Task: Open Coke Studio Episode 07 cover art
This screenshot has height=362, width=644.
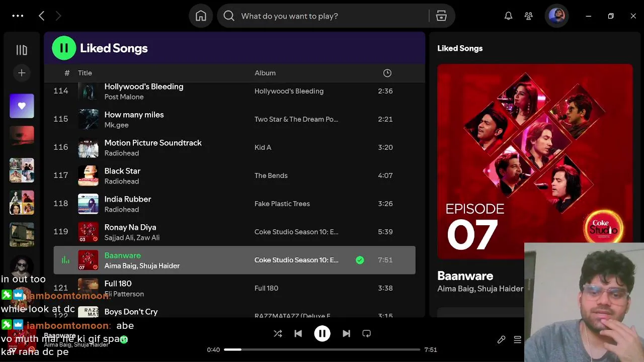Action: (535, 161)
